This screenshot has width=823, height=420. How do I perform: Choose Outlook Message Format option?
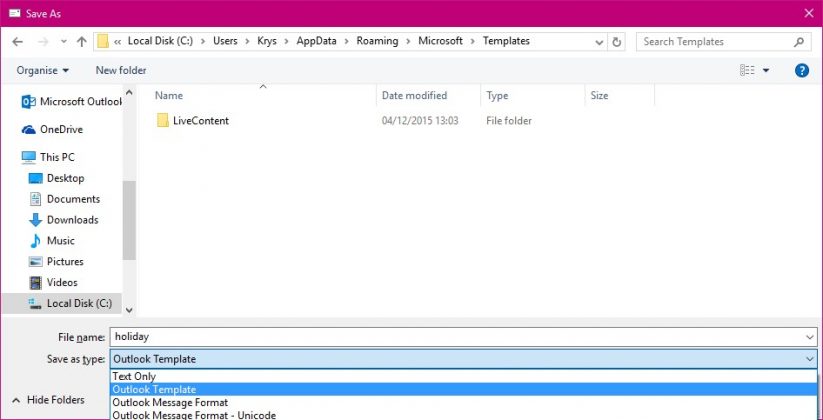463,403
